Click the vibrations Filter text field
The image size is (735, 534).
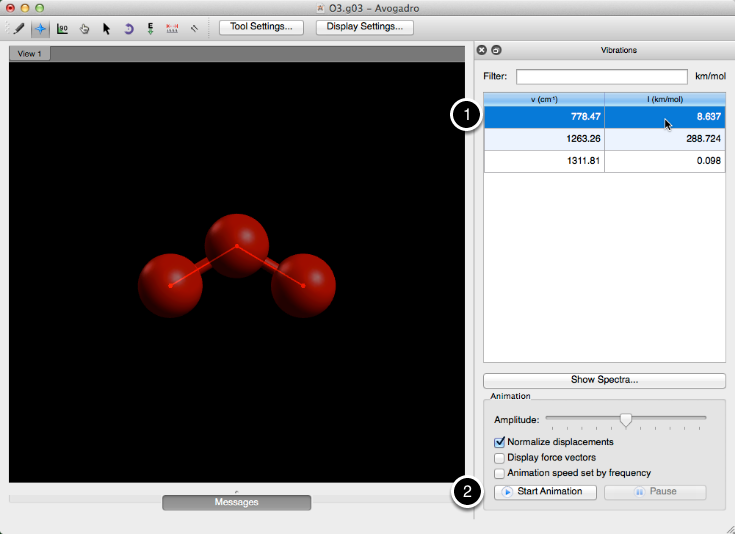point(602,76)
